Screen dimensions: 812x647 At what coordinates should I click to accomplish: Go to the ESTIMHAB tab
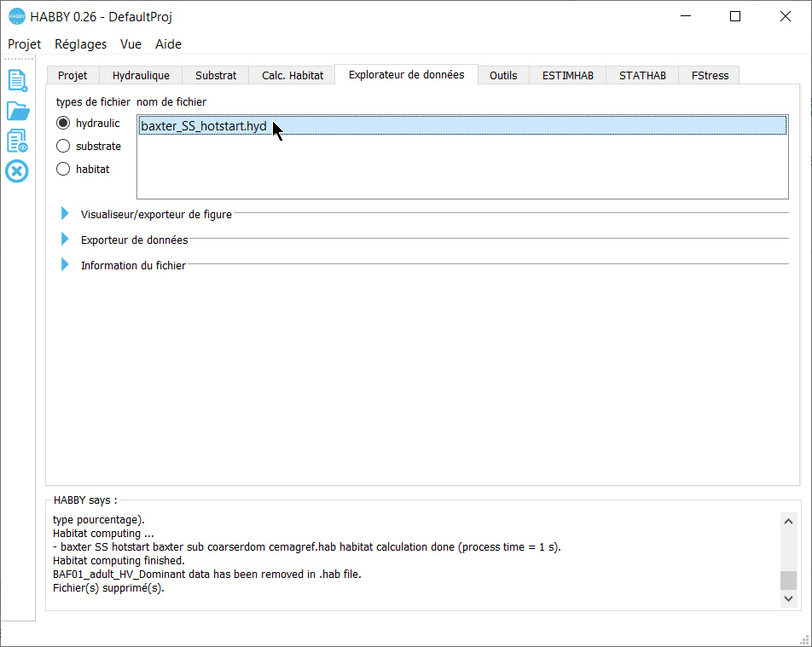567,75
